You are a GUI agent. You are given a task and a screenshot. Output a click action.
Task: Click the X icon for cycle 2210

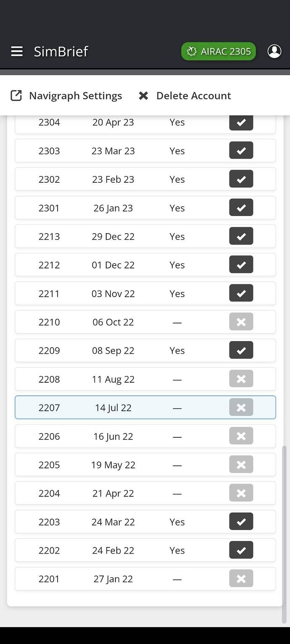click(241, 322)
